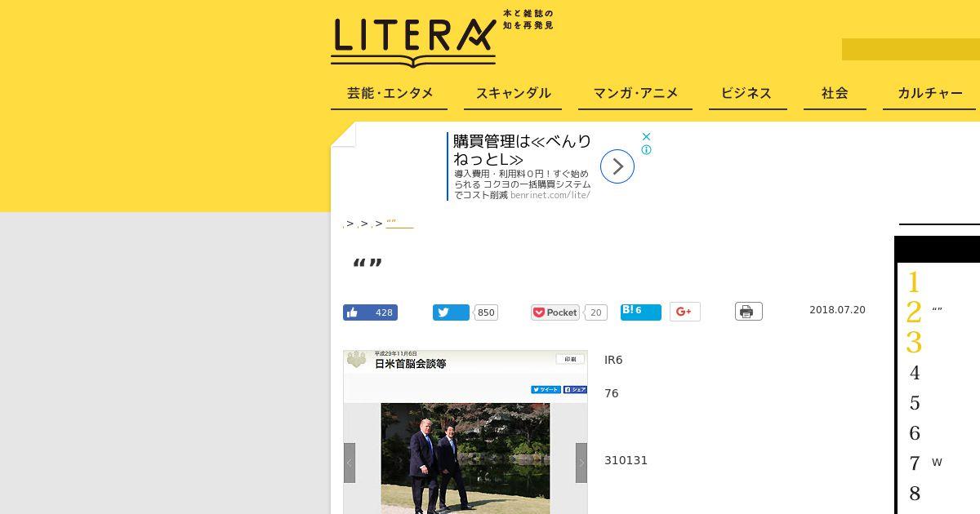Image resolution: width=980 pixels, height=514 pixels.
Task: Print the article using printer icon
Action: pos(749,312)
